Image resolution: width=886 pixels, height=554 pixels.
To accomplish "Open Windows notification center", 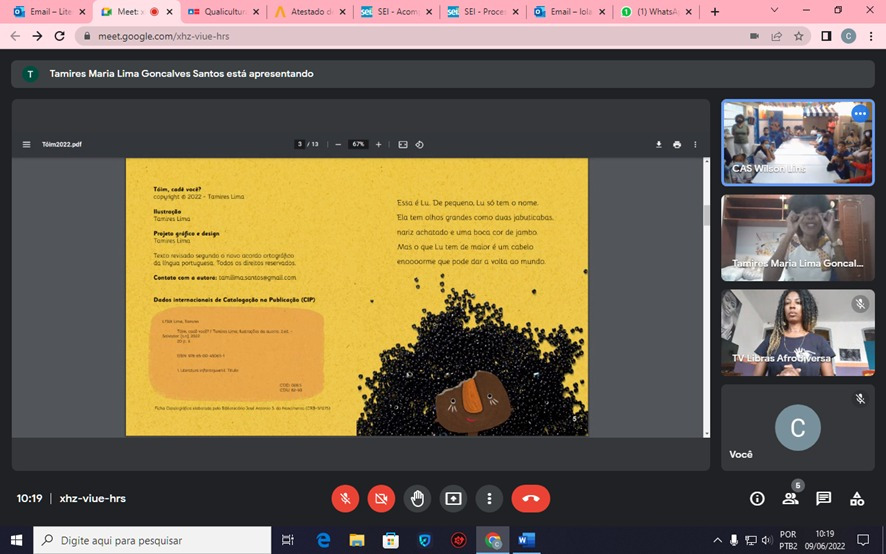I will pyautogui.click(x=863, y=540).
